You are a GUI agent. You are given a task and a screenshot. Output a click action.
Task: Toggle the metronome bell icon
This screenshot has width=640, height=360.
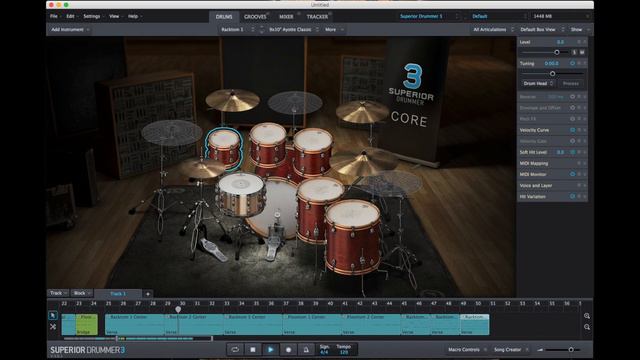pyautogui.click(x=306, y=349)
